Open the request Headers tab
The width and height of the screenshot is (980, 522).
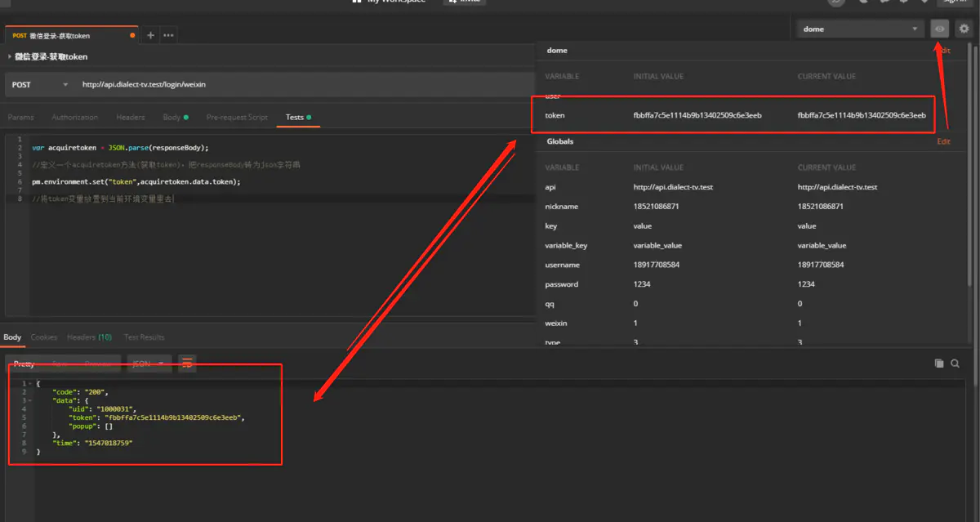130,118
